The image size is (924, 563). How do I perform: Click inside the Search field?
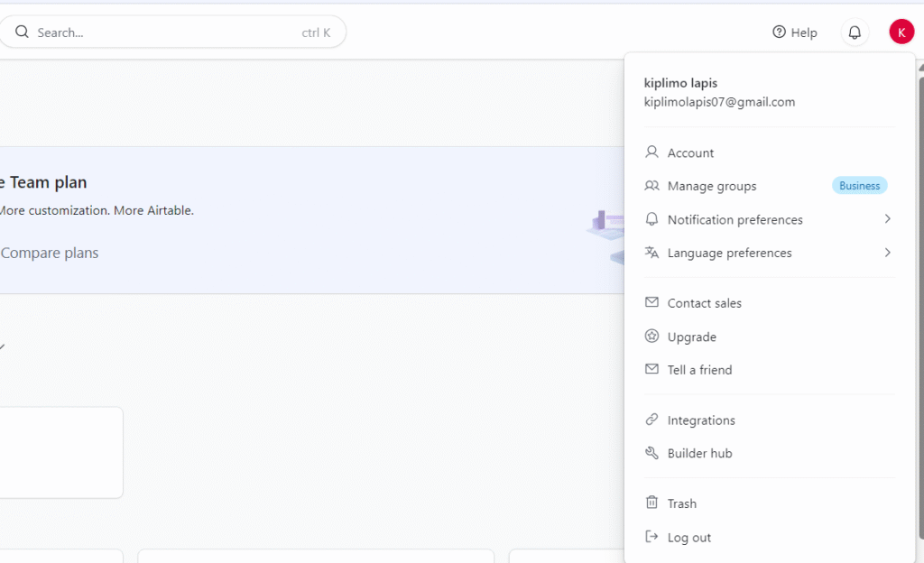135,32
